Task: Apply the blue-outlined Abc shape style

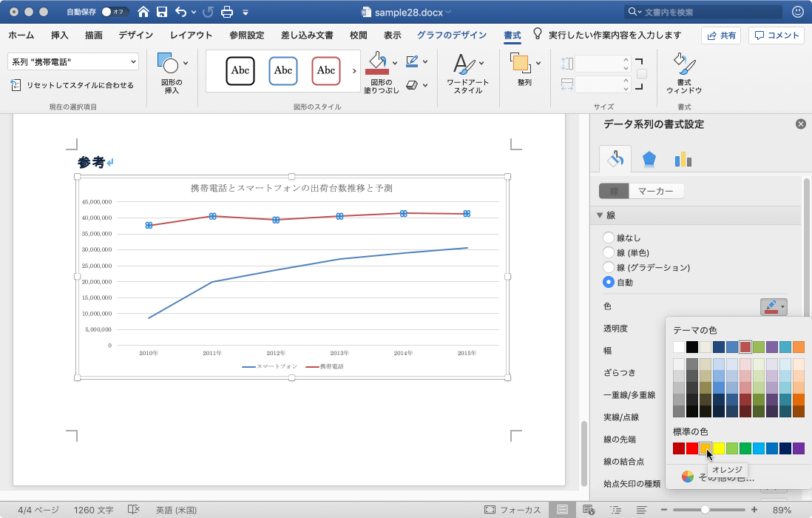Action: [x=283, y=71]
